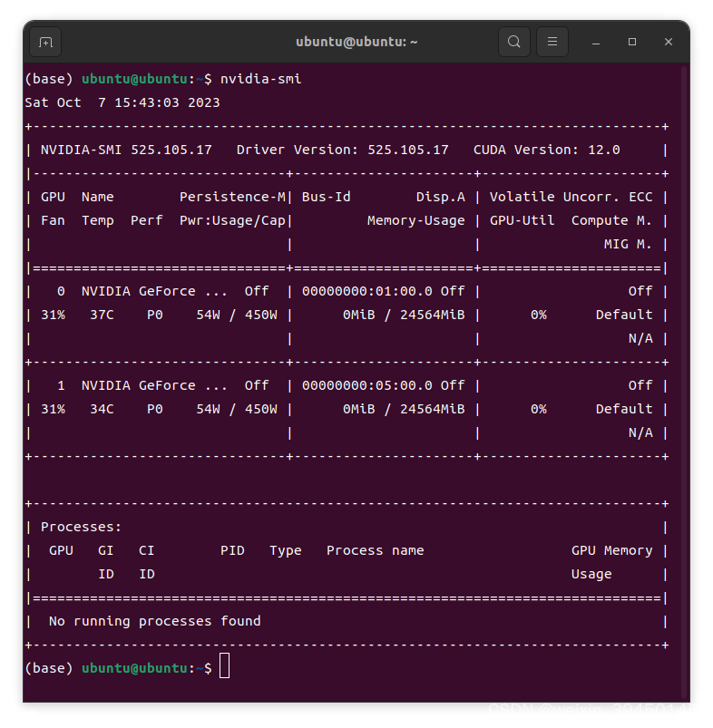Click the GPU-Util header
713x728 pixels.
522,220
